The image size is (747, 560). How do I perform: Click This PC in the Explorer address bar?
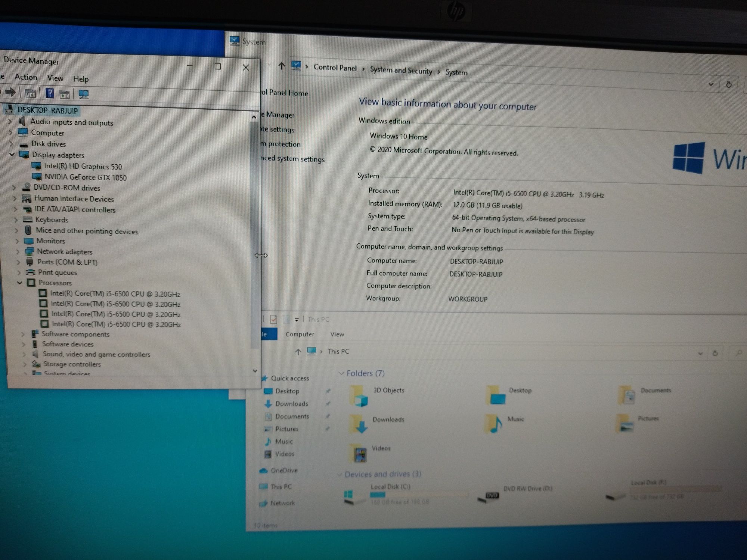(338, 351)
